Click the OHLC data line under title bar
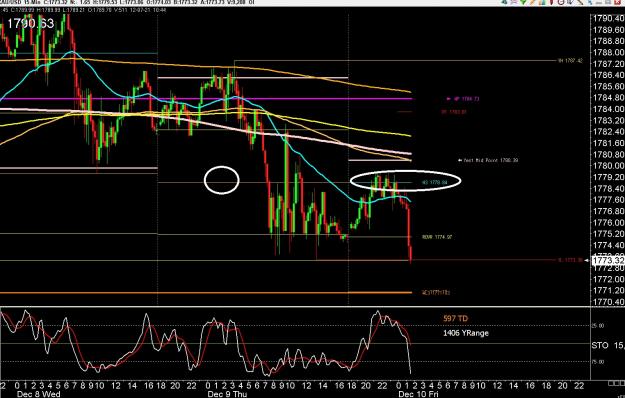 (84, 10)
